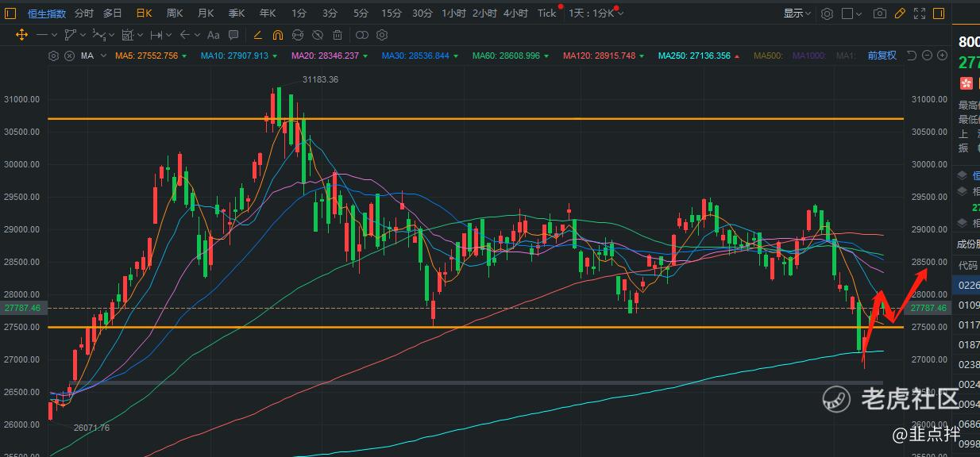
Task: Toggle MA250 line visibility
Action: coord(699,56)
